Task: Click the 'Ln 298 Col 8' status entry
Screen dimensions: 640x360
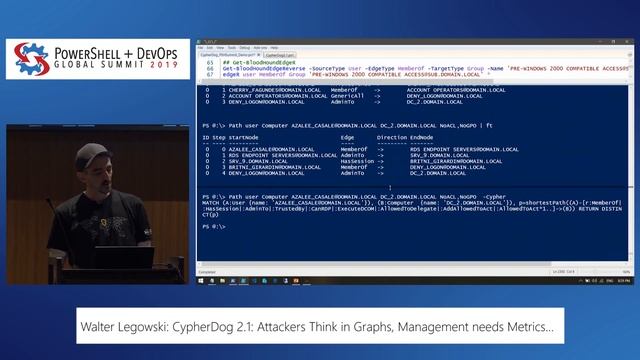Action: [x=563, y=272]
